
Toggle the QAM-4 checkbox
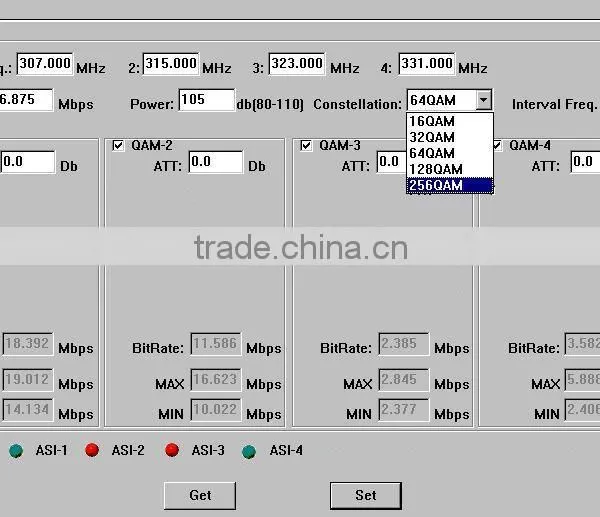[497, 145]
